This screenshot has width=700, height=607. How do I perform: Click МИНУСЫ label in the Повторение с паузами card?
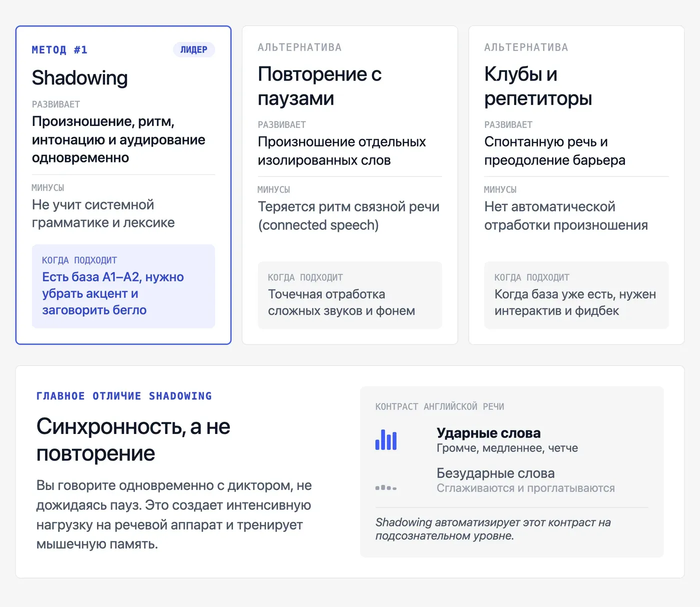point(274,190)
